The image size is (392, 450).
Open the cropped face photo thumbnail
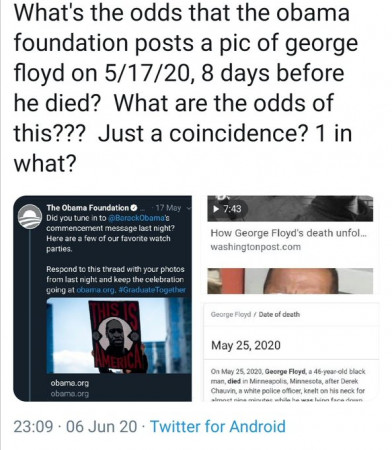tap(290, 281)
